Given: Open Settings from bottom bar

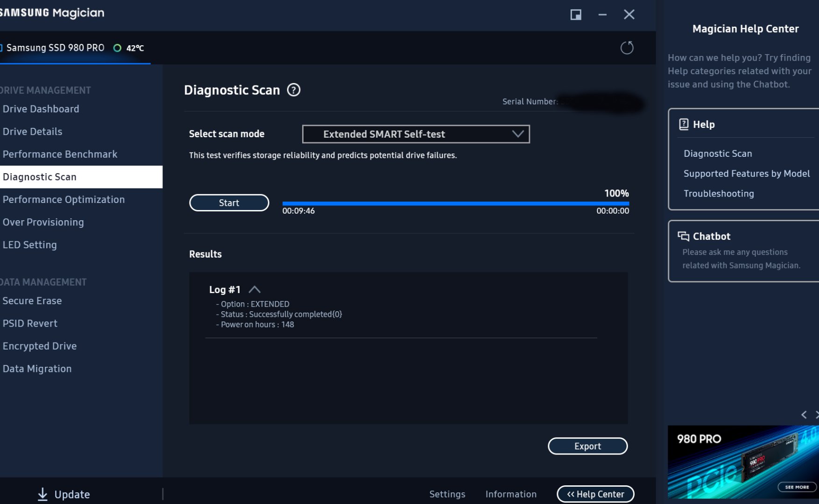Looking at the screenshot, I should coord(447,494).
